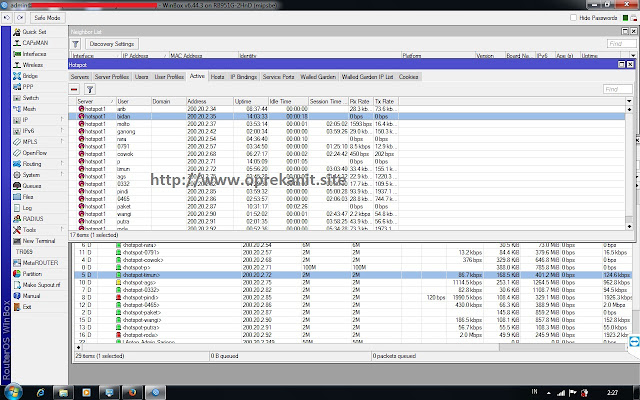Open the RADIUS menu
The image size is (640, 400).
tap(33, 219)
